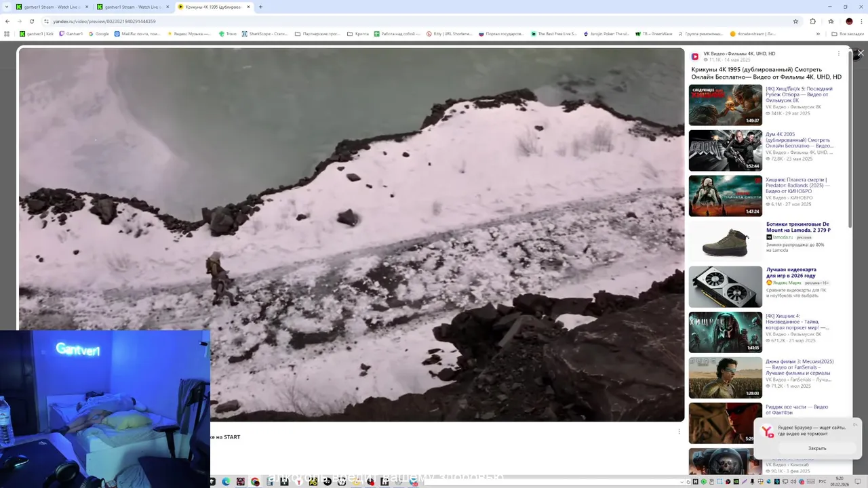Open the Все закладки folder

tap(848, 33)
